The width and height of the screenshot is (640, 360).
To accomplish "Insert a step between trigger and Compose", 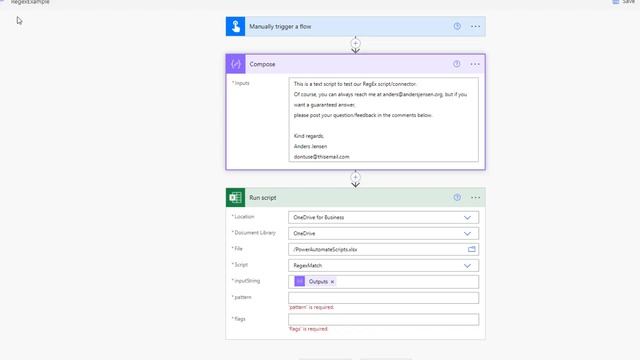I will (x=356, y=43).
